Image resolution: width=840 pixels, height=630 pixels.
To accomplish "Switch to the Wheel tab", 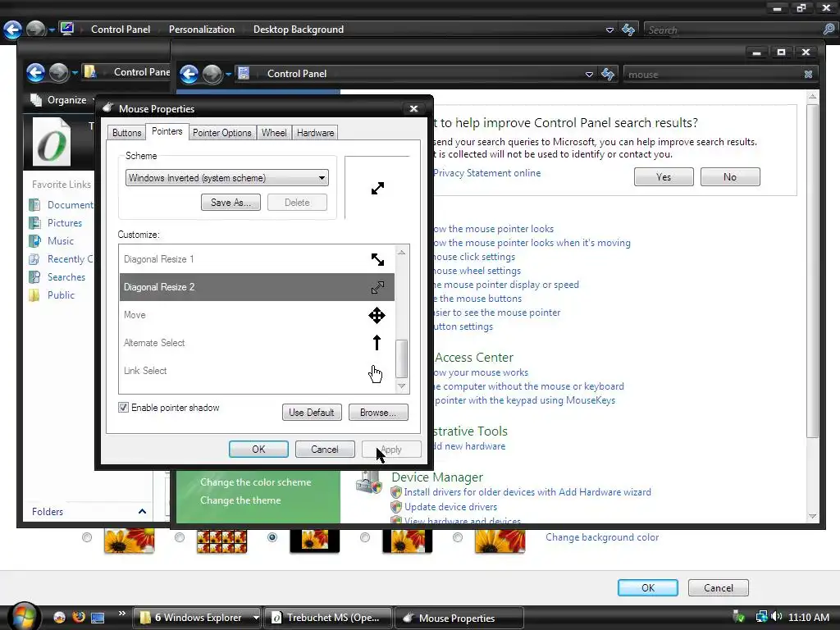I will click(274, 133).
